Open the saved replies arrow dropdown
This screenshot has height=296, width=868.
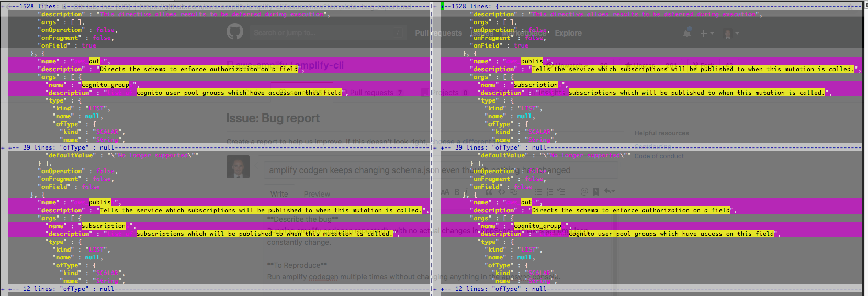point(610,191)
